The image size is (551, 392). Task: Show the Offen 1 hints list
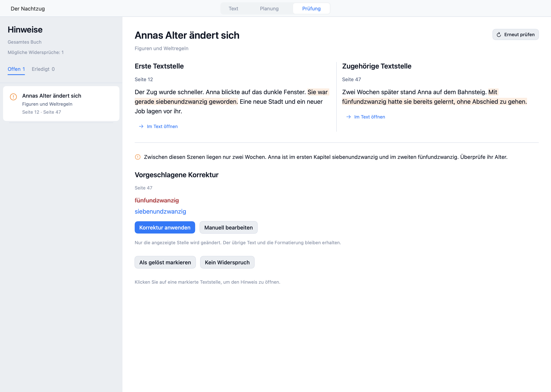click(16, 69)
